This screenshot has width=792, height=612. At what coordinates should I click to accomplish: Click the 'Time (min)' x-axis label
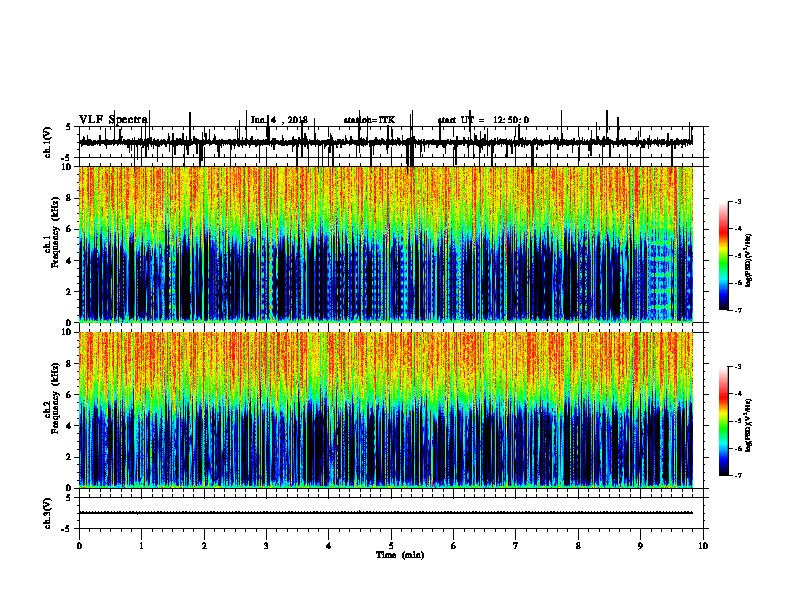pyautogui.click(x=400, y=555)
